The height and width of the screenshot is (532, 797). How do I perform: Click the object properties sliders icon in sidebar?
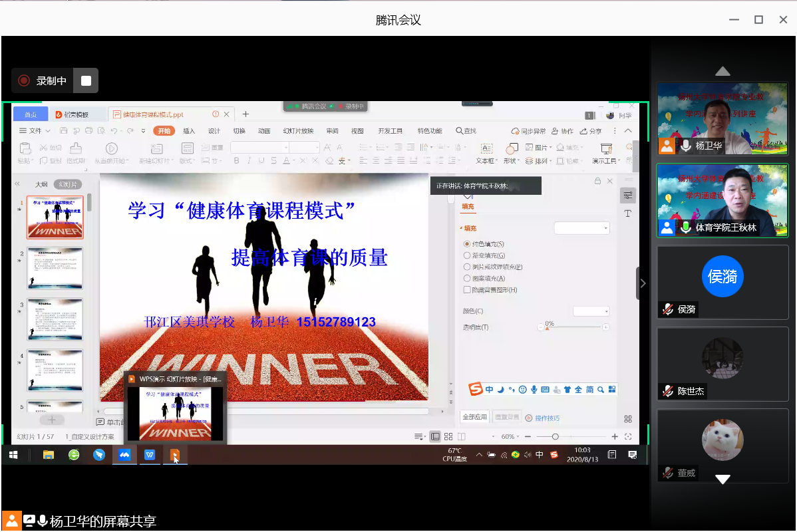pyautogui.click(x=627, y=196)
